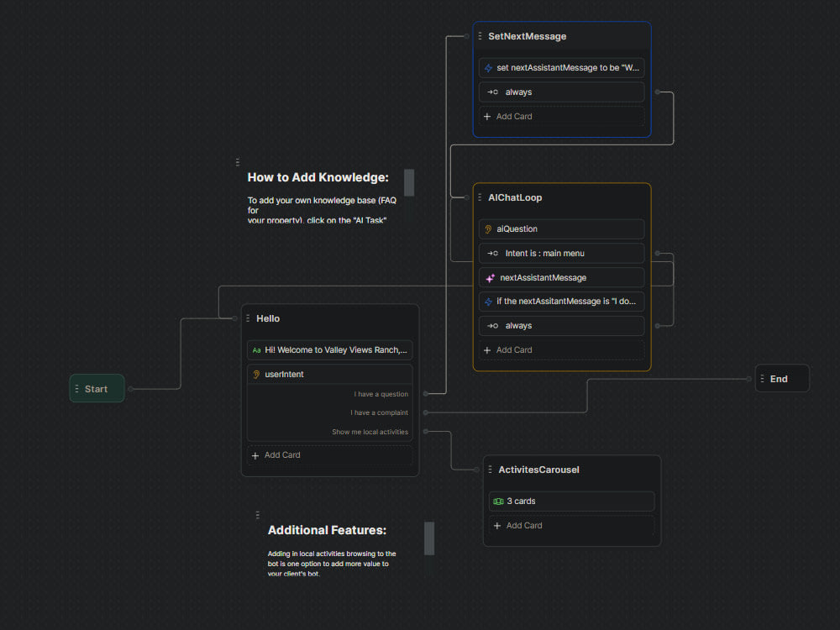Click the plus icon in Hello Add Card
Image resolution: width=840 pixels, height=630 pixels.
(x=255, y=455)
